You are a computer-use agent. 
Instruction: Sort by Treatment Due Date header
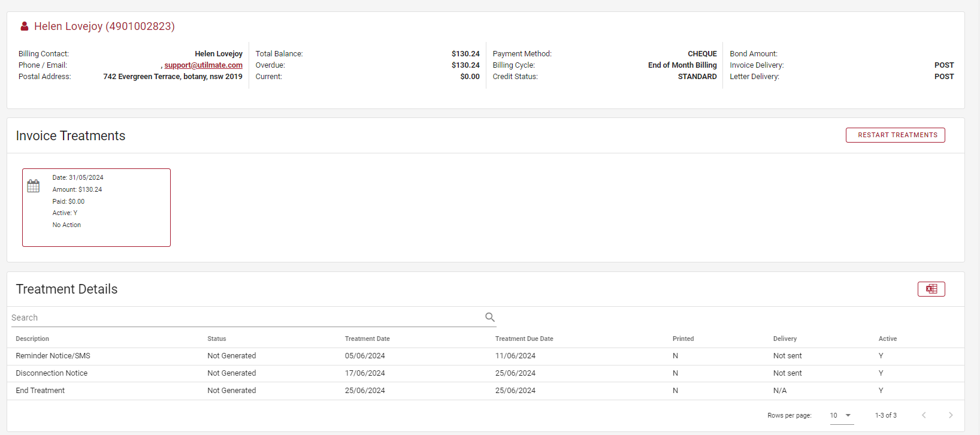(524, 339)
